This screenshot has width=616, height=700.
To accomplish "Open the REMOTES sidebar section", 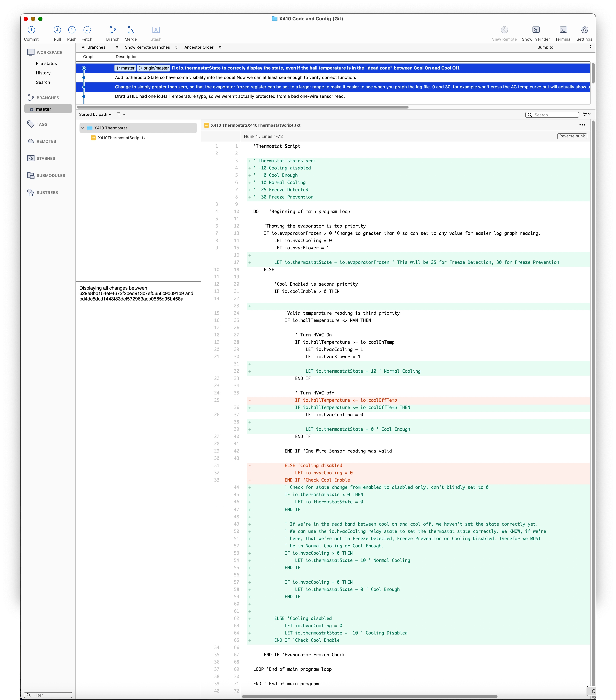I will [x=46, y=142].
